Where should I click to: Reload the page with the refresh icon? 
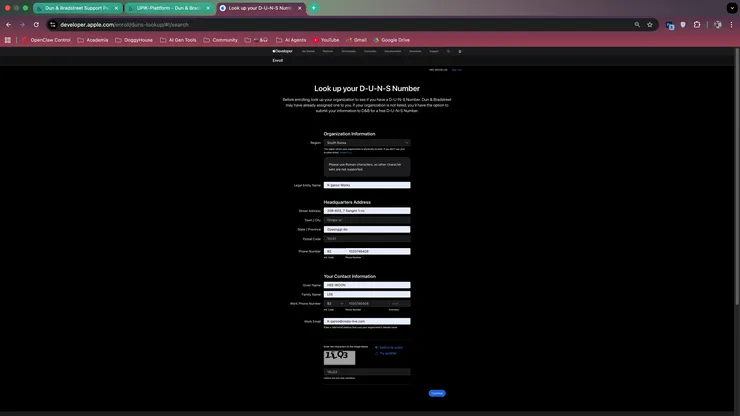coord(36,24)
